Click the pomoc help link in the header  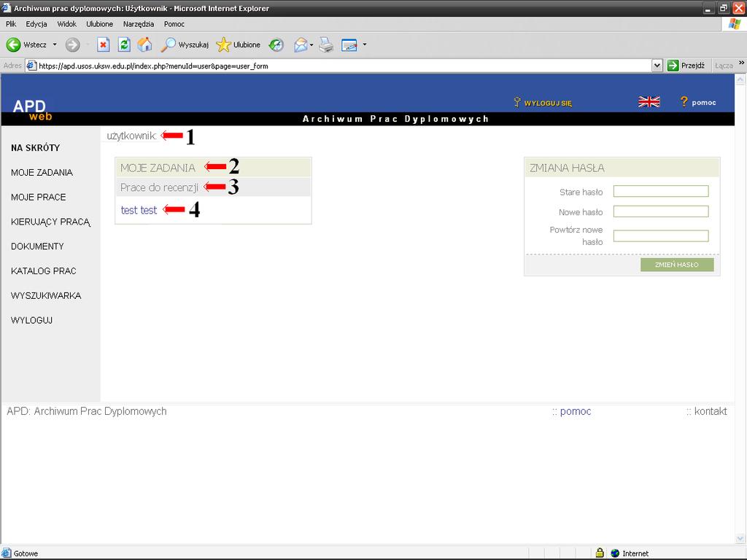(x=704, y=102)
